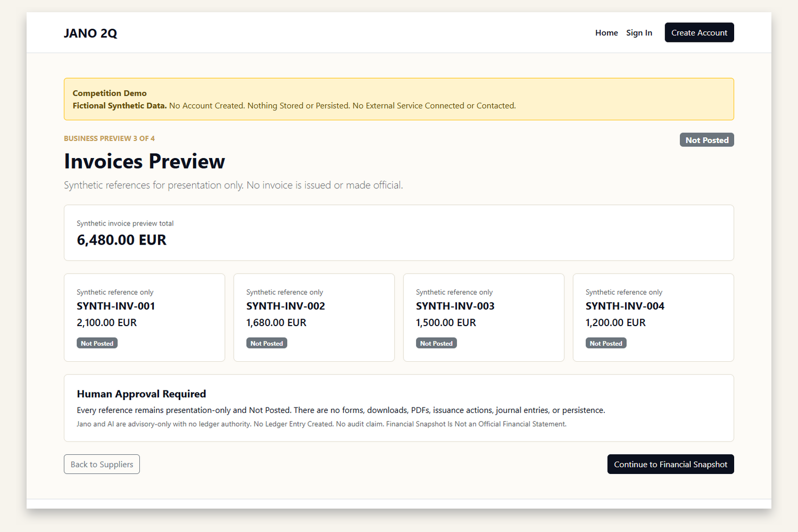Click Not Posted badge under SYNTH-INV-002
This screenshot has height=532, width=798.
267,343
